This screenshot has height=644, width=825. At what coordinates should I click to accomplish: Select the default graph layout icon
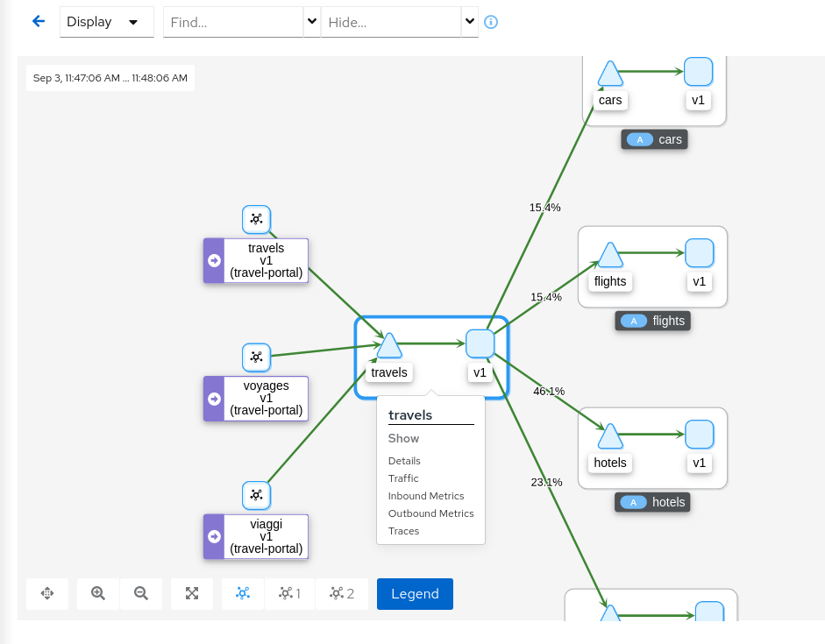(x=243, y=593)
